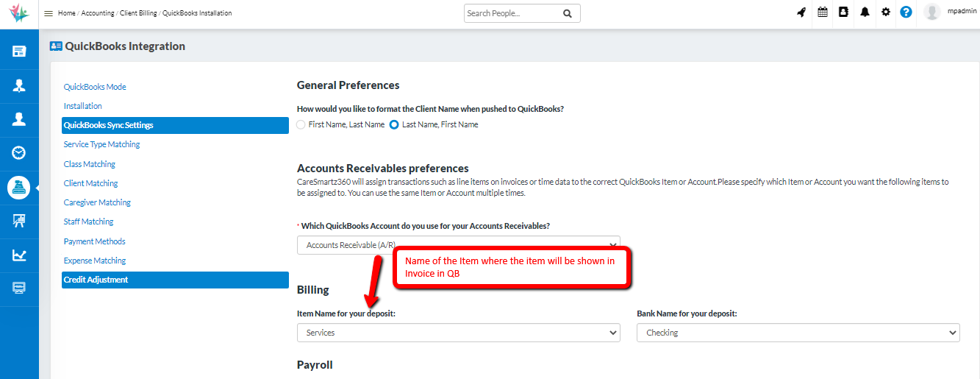Open settings gear icon

pos(886,13)
